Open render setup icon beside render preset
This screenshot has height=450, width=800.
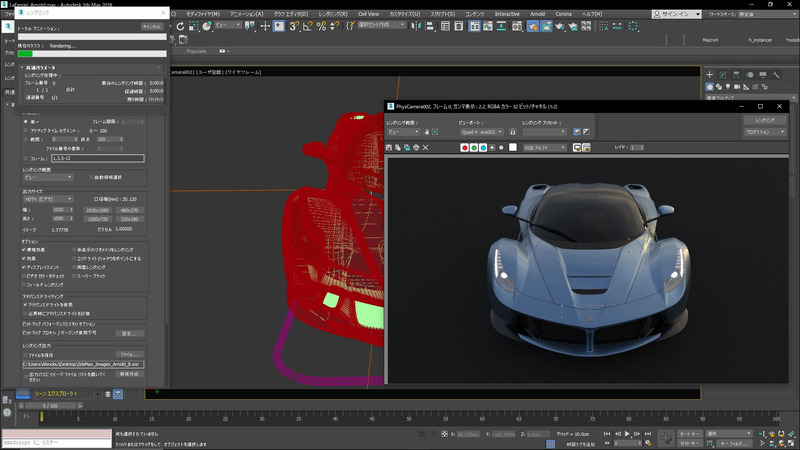coord(576,132)
